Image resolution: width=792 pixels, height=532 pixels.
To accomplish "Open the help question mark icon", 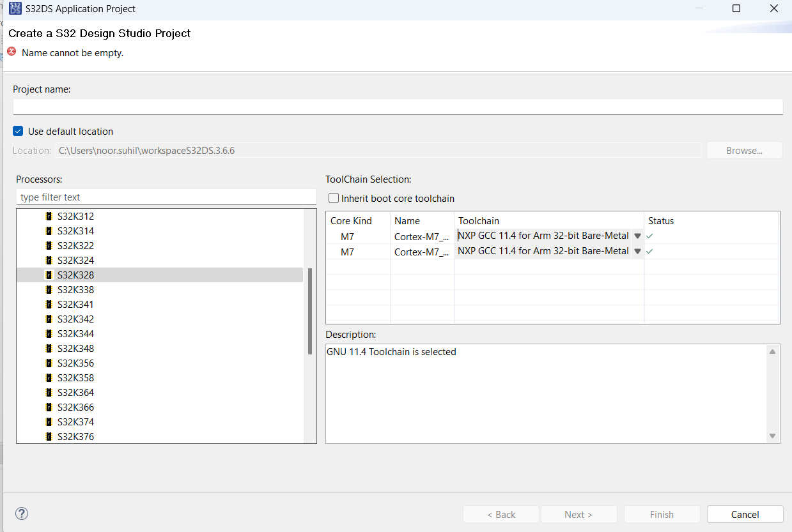I will pyautogui.click(x=22, y=513).
